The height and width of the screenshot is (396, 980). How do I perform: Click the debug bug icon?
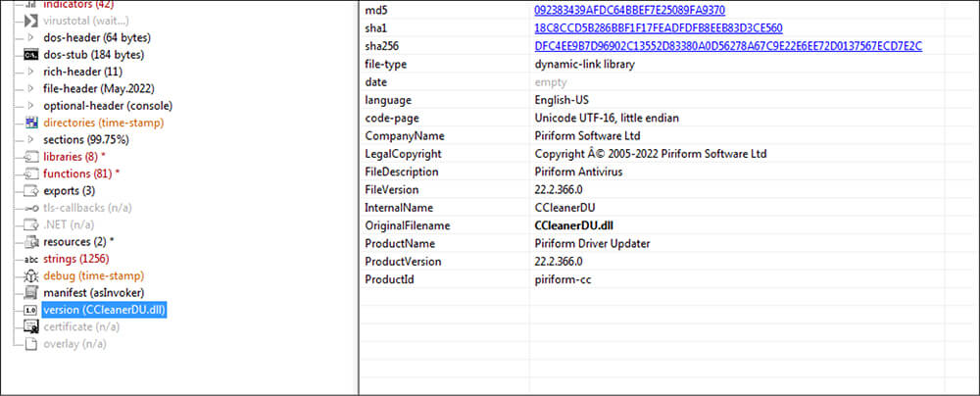30,275
